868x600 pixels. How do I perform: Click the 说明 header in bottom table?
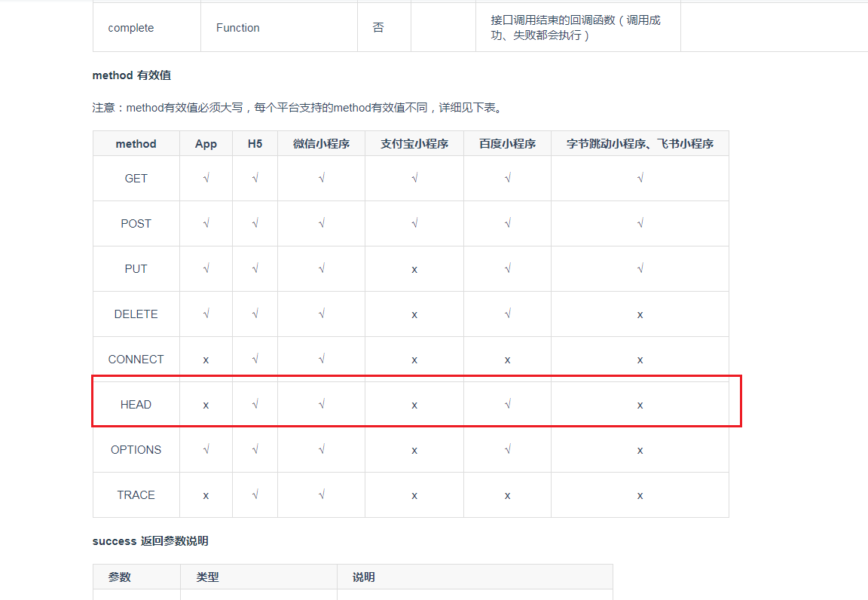(x=363, y=577)
